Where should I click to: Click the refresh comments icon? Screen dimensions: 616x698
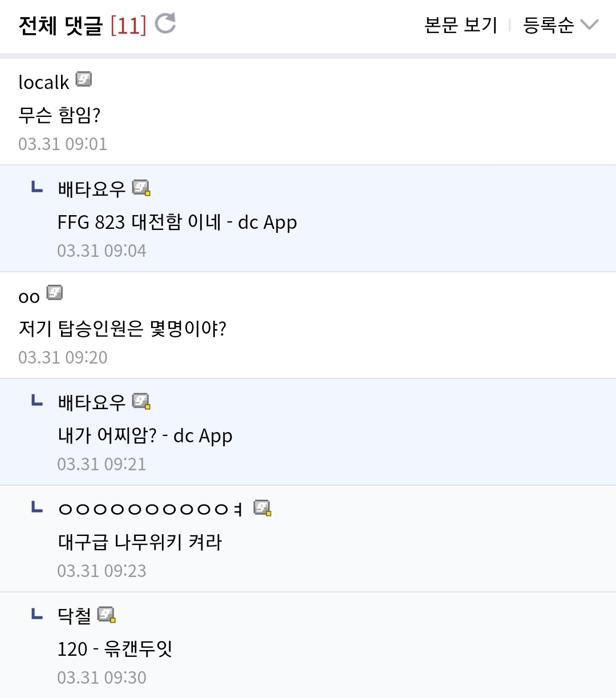(x=165, y=24)
